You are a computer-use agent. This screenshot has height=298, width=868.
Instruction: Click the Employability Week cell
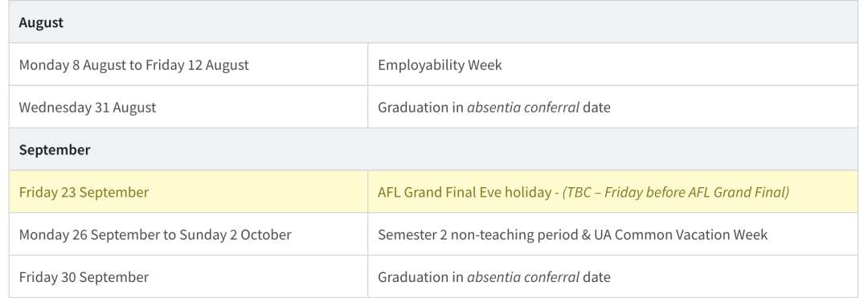[x=612, y=65]
